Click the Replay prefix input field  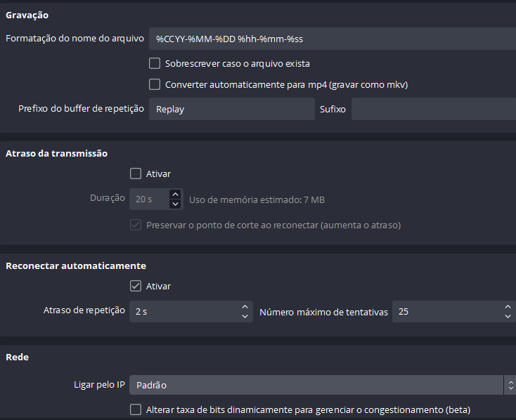(232, 109)
